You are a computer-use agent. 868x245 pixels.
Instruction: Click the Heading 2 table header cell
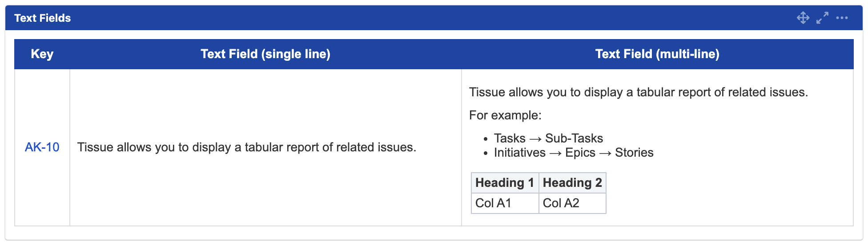tap(572, 183)
